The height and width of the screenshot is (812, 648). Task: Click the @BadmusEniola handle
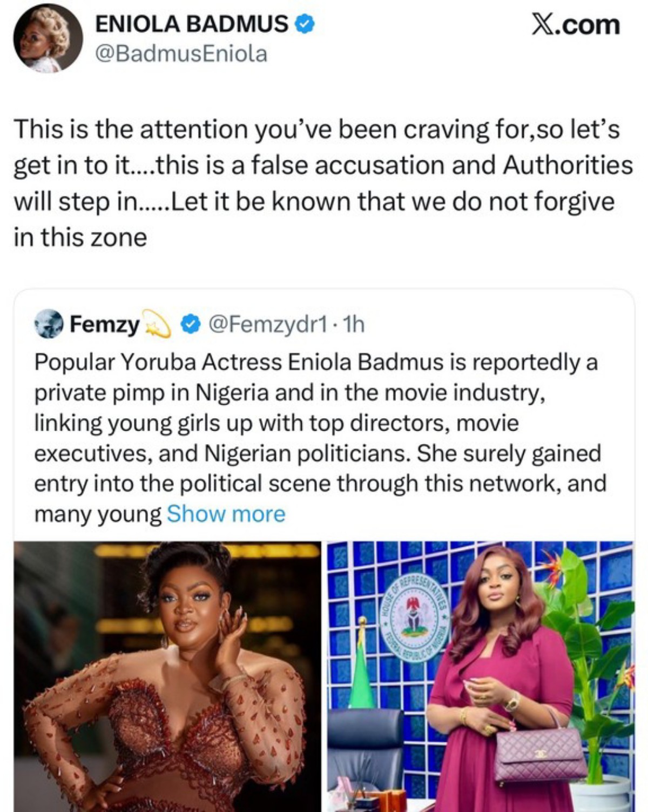click(x=181, y=54)
